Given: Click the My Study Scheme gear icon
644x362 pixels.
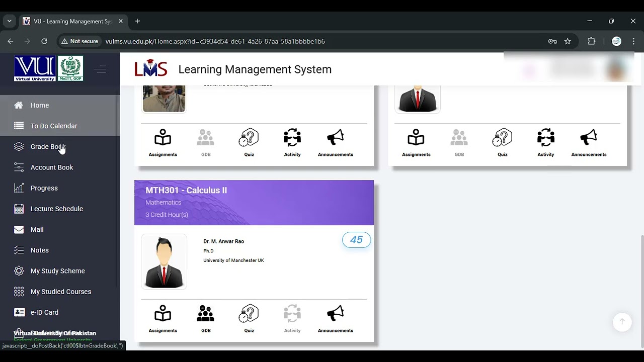Looking at the screenshot, I should (x=19, y=270).
